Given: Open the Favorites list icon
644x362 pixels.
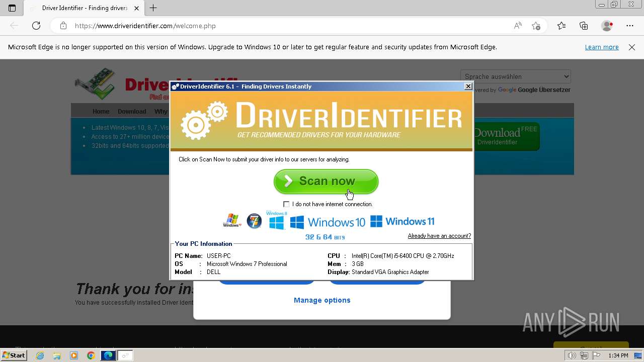Looking at the screenshot, I should point(561,26).
